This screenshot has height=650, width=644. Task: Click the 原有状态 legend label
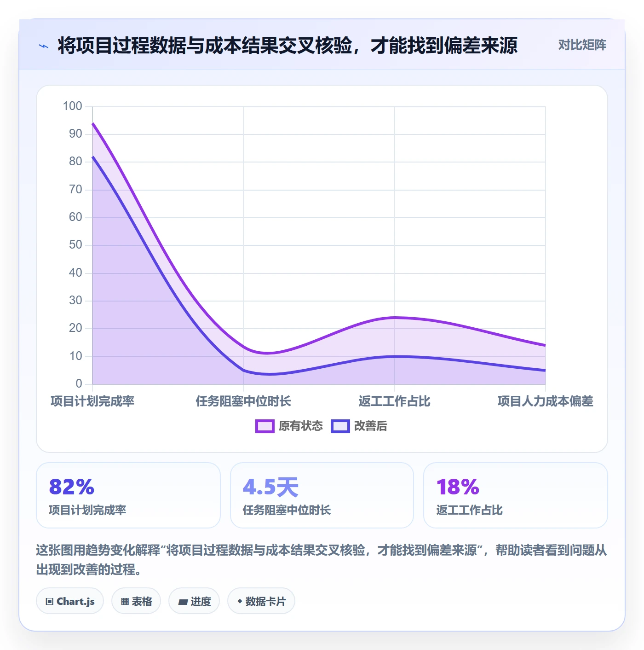click(301, 426)
